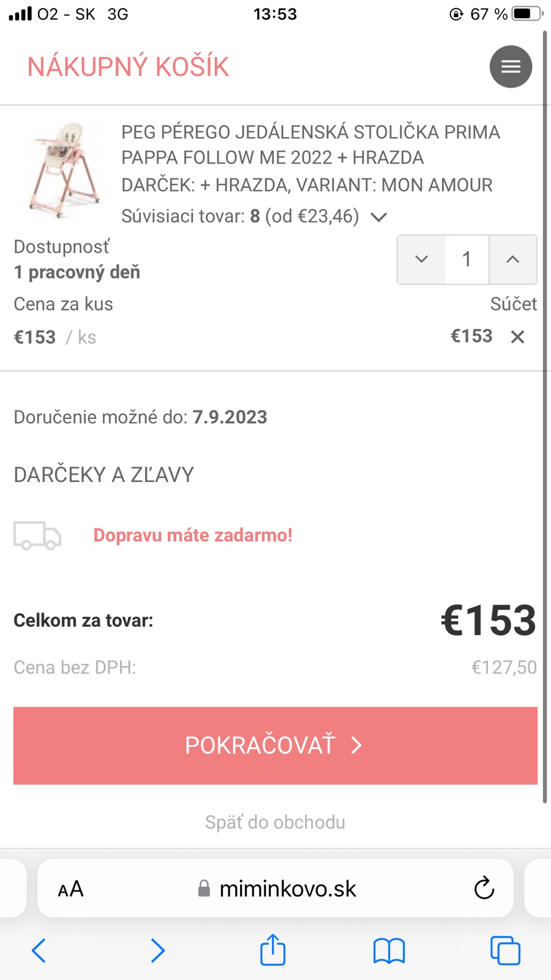Open Safari bookmarks
Screen dimensions: 551x980
[389, 951]
